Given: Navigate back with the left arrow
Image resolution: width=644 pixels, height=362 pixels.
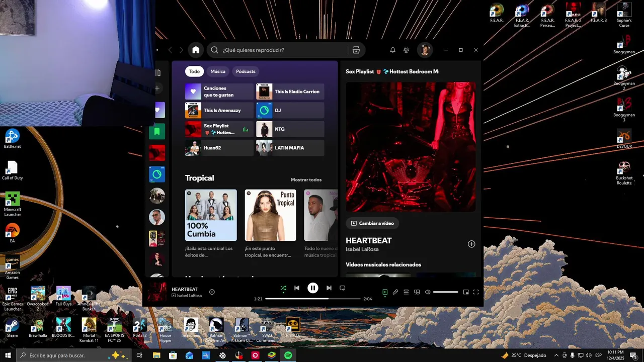Looking at the screenshot, I should pyautogui.click(x=170, y=50).
